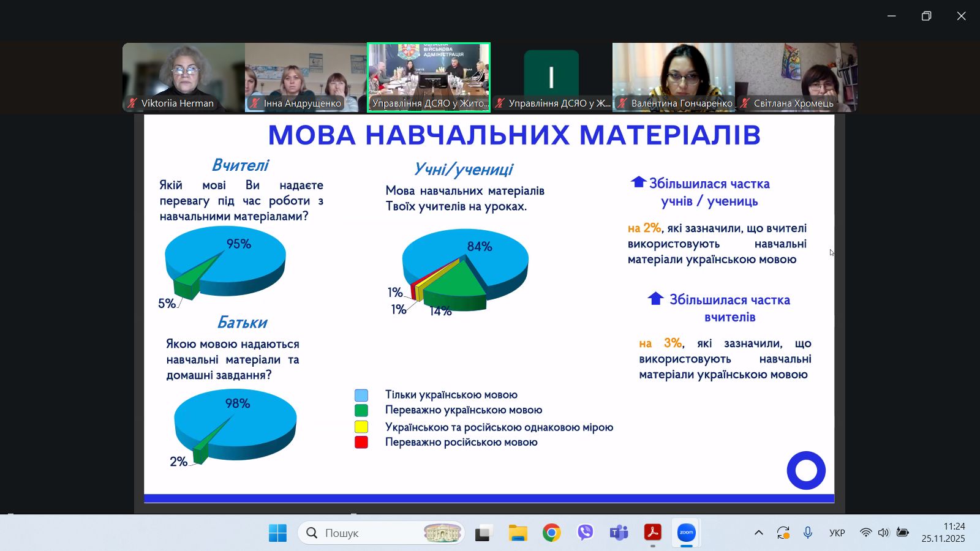The width and height of the screenshot is (980, 551).
Task: Open the Zoom app in taskbar
Action: (x=686, y=533)
